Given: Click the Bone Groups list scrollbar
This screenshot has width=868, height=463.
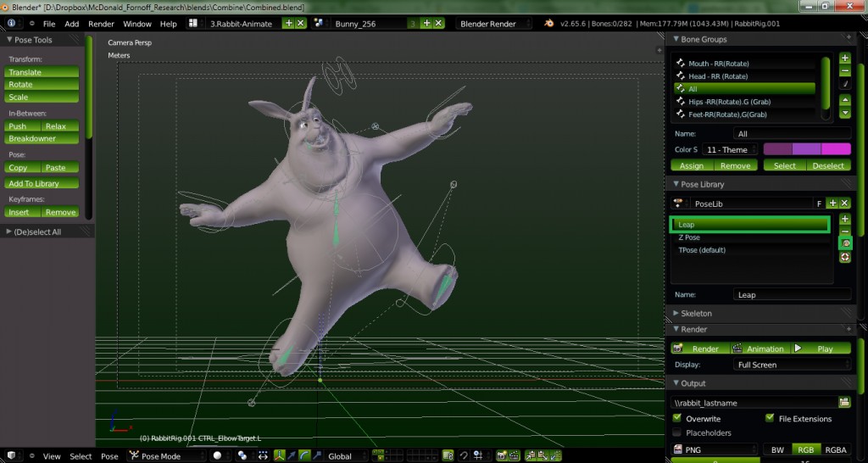Looking at the screenshot, I should 826,83.
